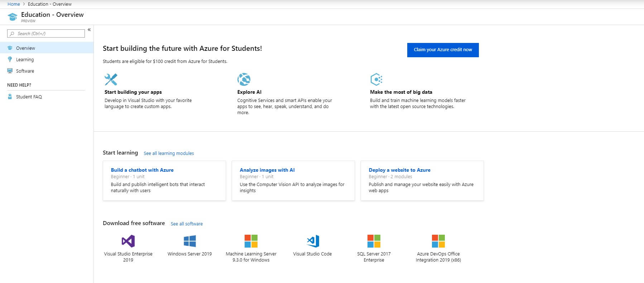Click the Education graduation cap header icon
This screenshot has width=644, height=283.
coord(13,17)
